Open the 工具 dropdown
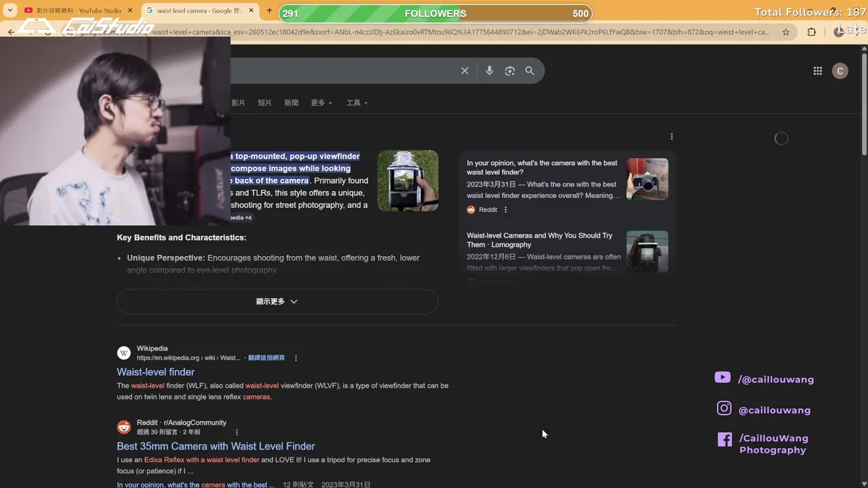Screen dimensions: 868x488 [x=357, y=103]
